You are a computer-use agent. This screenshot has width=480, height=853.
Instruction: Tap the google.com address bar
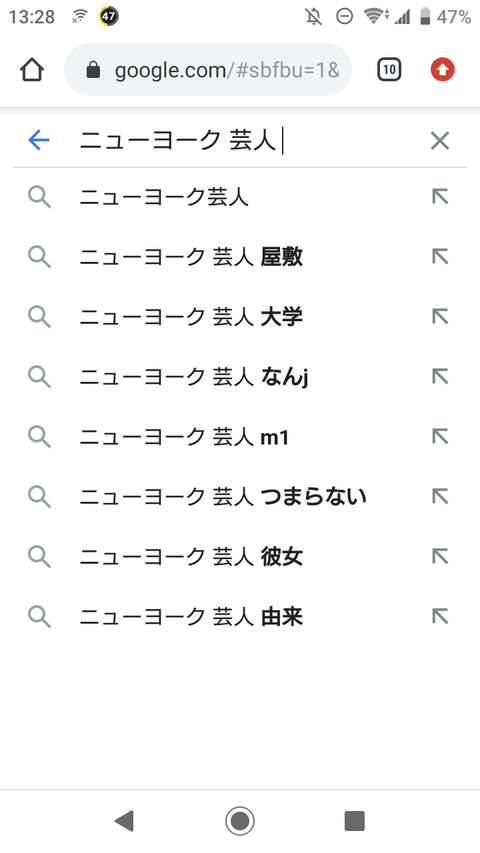208,70
